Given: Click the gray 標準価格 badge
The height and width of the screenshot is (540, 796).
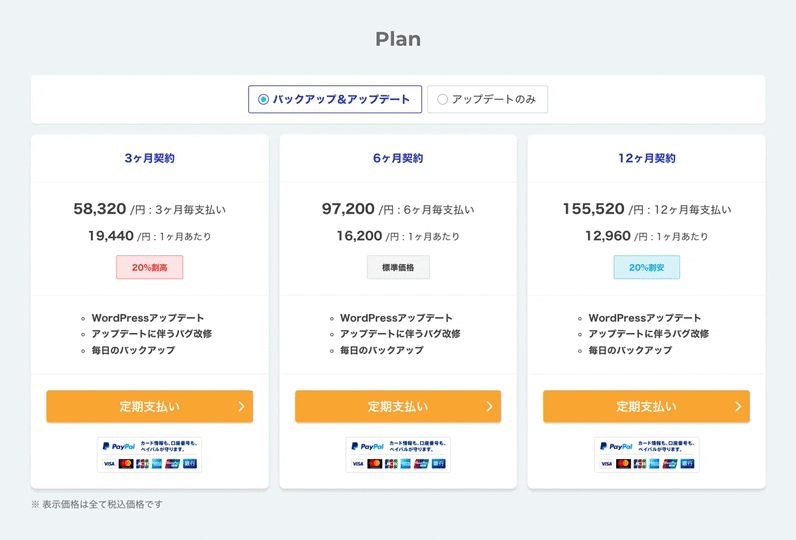Looking at the screenshot, I should [398, 267].
